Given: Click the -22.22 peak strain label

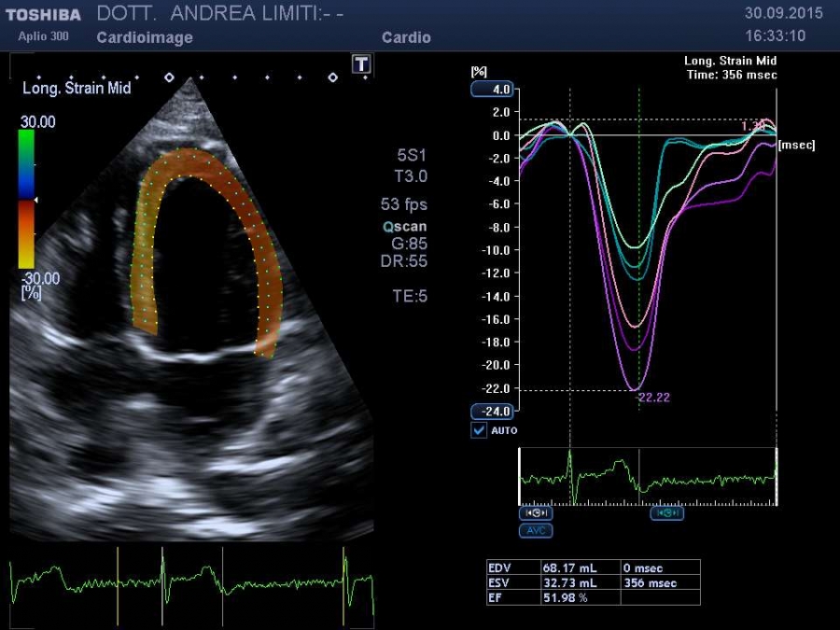Looking at the screenshot, I should tap(652, 398).
